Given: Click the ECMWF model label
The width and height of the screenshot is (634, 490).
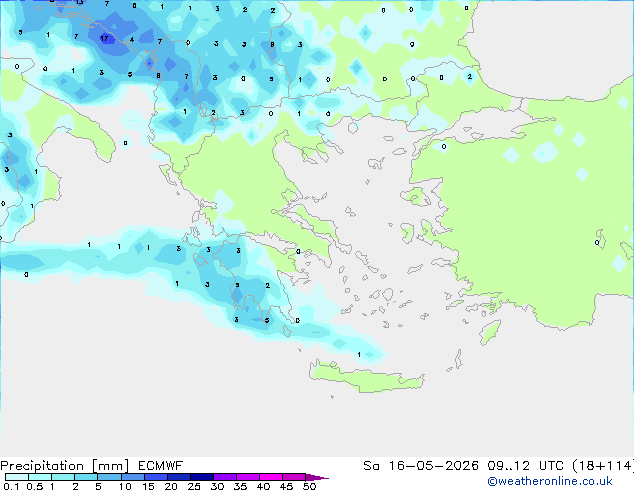Looking at the screenshot, I should tap(161, 466).
